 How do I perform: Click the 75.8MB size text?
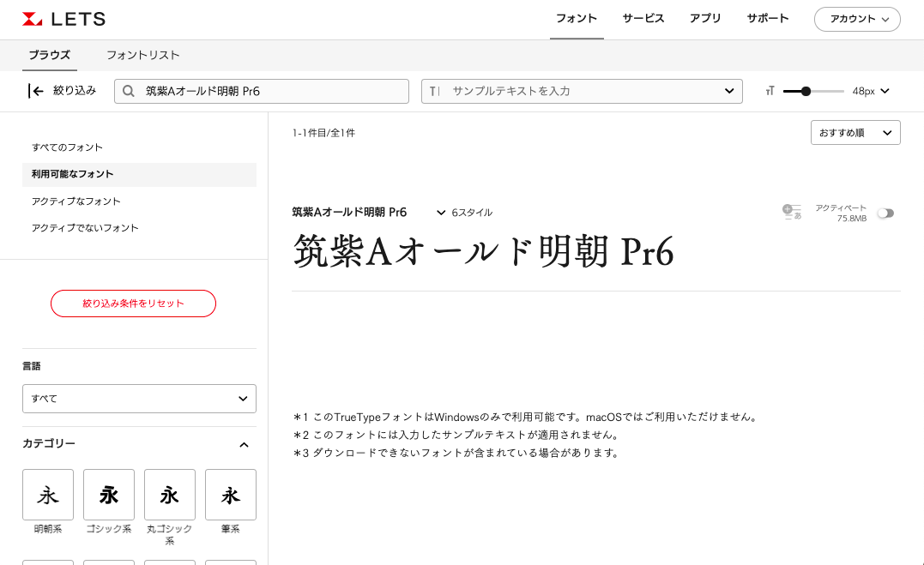[x=852, y=219]
